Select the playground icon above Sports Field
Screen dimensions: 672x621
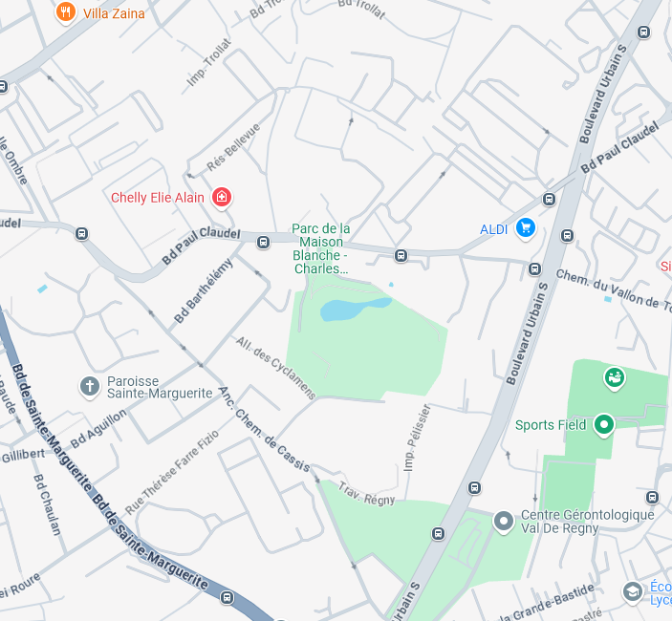614,378
